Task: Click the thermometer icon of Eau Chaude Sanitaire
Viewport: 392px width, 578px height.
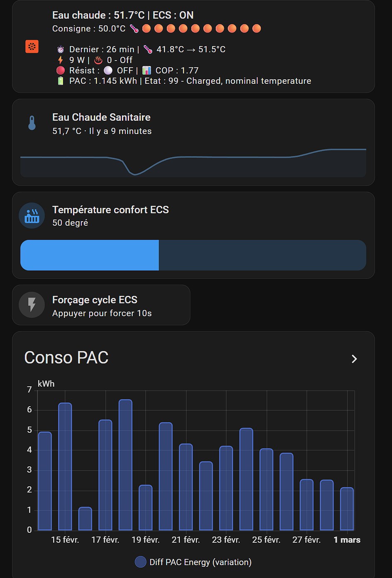Action: [x=32, y=123]
